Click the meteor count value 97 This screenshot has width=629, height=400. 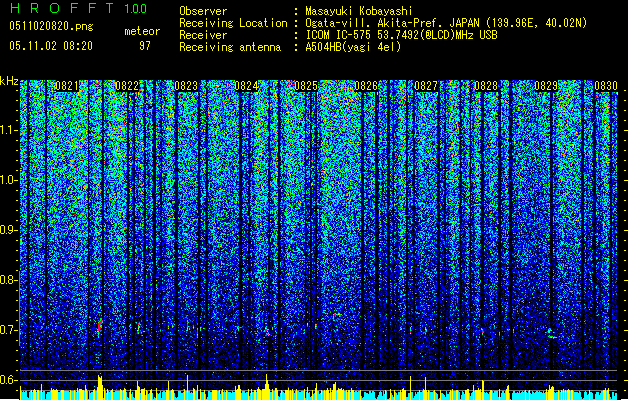pyautogui.click(x=145, y=46)
